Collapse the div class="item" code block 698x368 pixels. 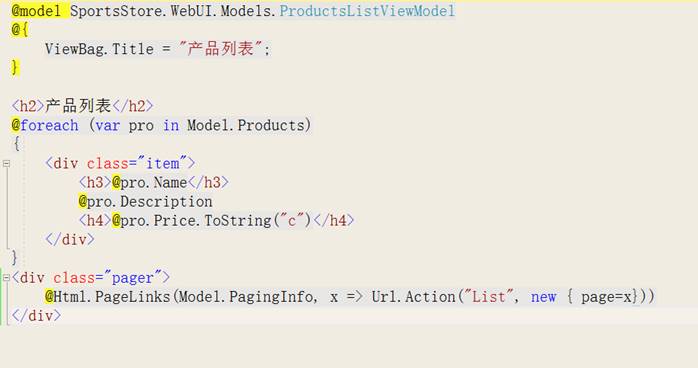click(6, 164)
